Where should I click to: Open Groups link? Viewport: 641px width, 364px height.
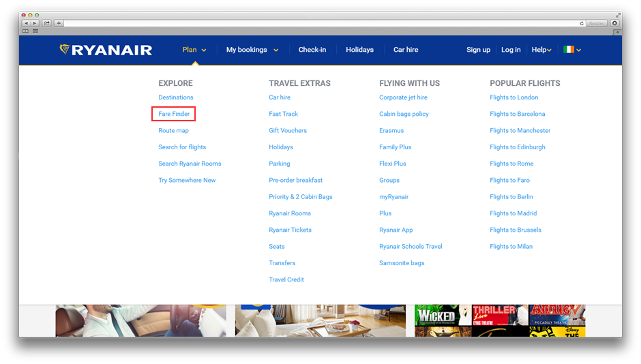[x=389, y=180]
